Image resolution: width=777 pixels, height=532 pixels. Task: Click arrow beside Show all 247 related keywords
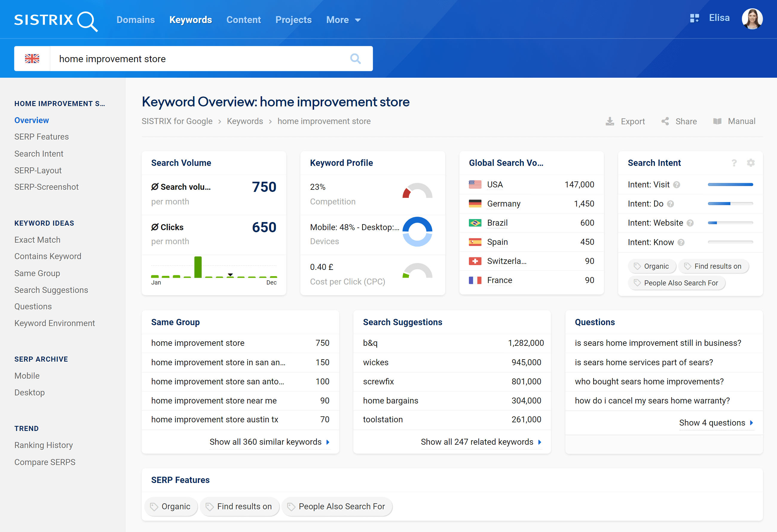click(x=540, y=442)
